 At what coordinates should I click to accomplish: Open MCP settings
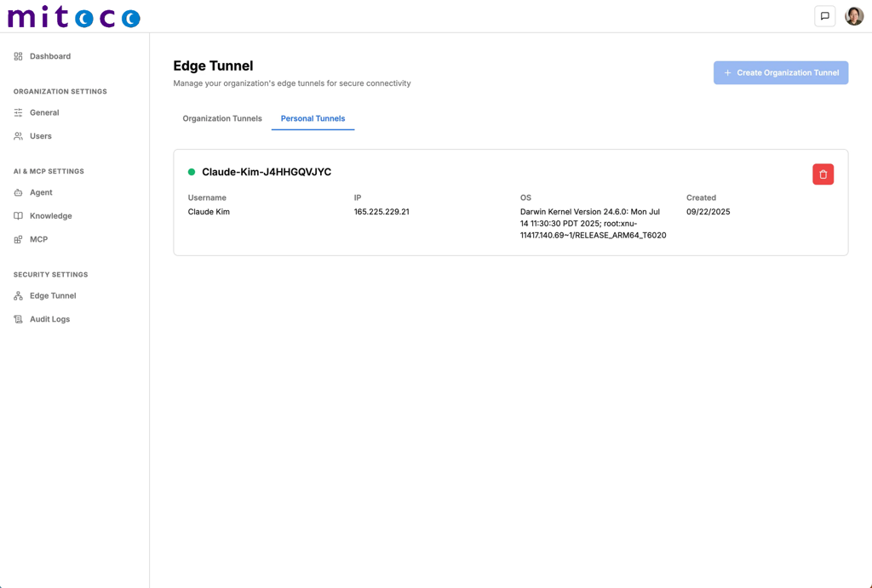click(x=39, y=239)
